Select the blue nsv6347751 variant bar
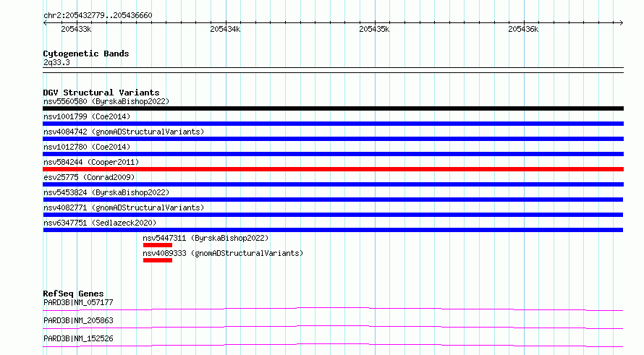The width and height of the screenshot is (644, 355). [333, 230]
